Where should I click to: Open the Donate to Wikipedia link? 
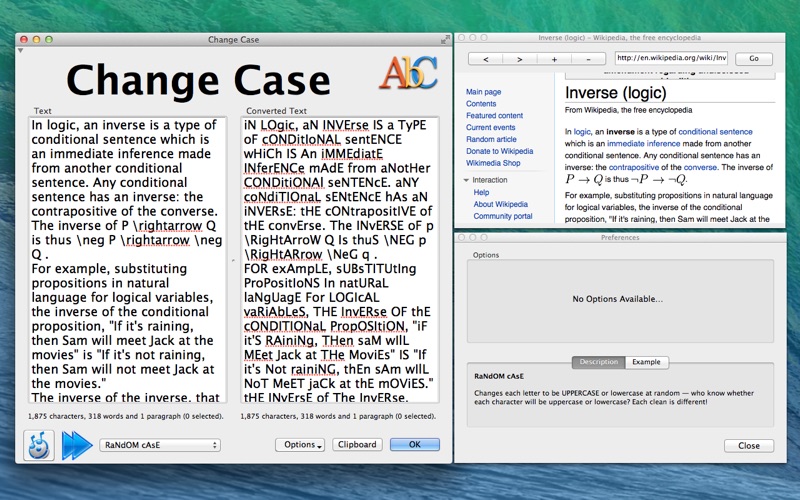coord(499,151)
